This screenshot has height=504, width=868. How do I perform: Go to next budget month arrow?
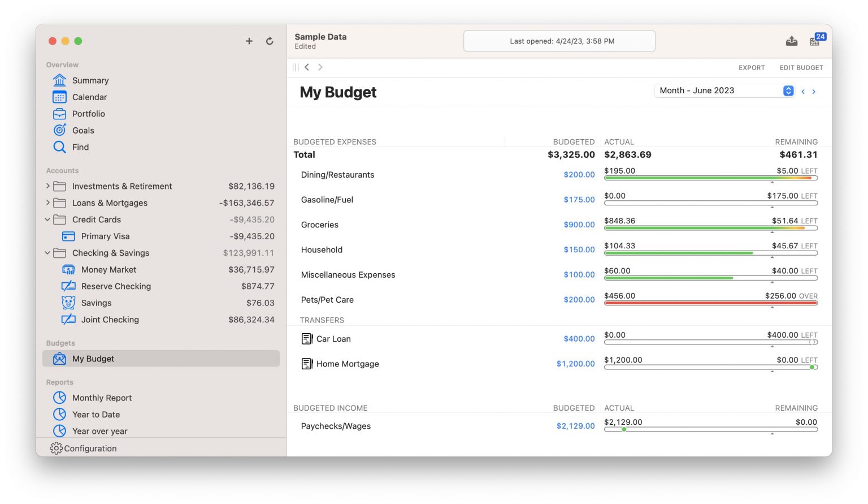pos(814,92)
